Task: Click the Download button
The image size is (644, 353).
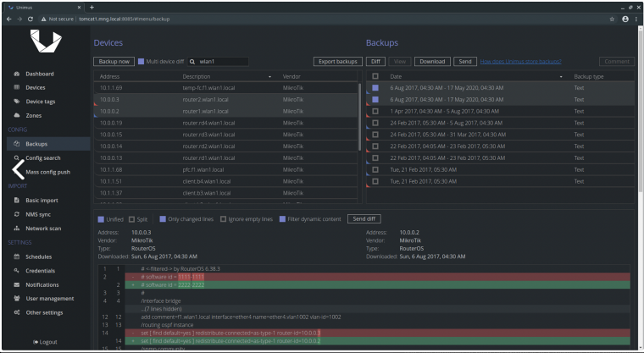Action: 432,62
